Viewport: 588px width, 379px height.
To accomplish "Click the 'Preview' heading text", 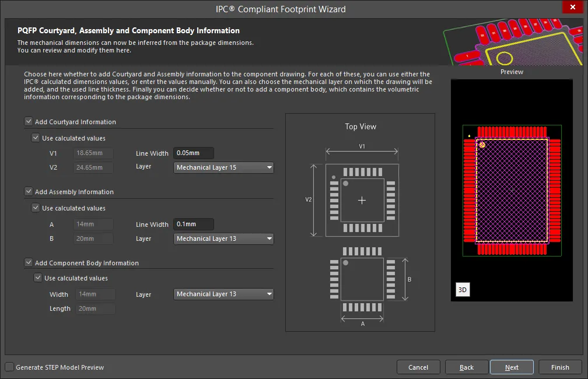I will [x=512, y=72].
